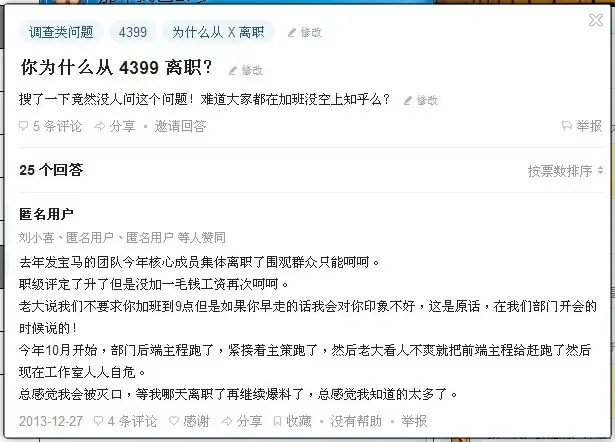615x442 pixels.
Task: Select the 为什么从 X 离职 topic tag
Action: [218, 32]
